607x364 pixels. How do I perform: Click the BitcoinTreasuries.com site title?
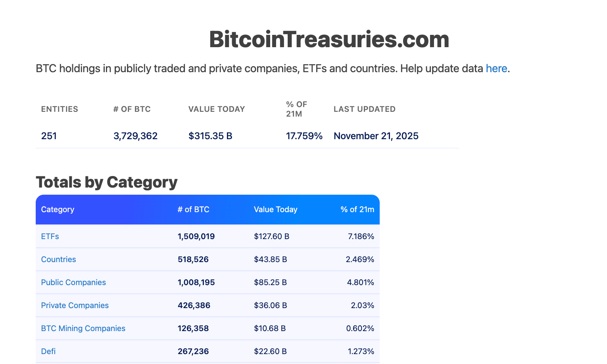[x=328, y=39]
